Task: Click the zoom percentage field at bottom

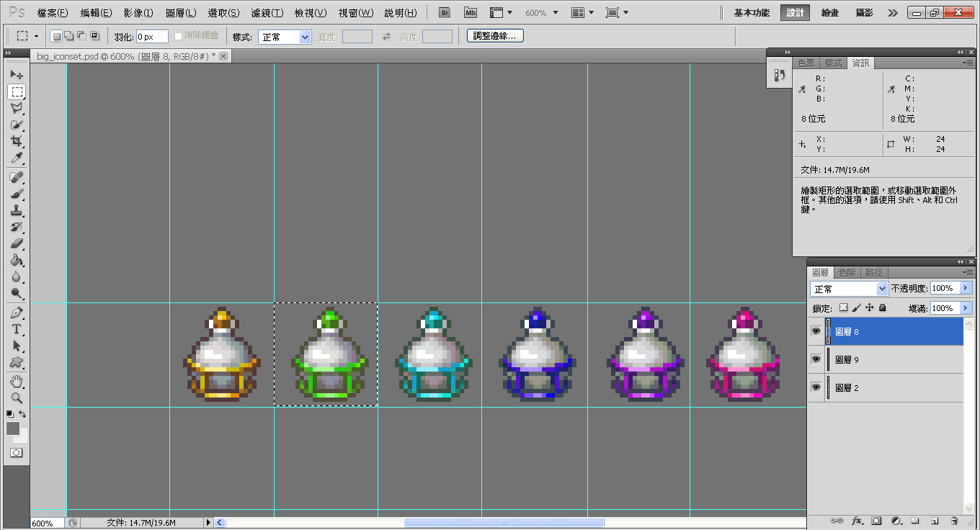Action: 46,523
